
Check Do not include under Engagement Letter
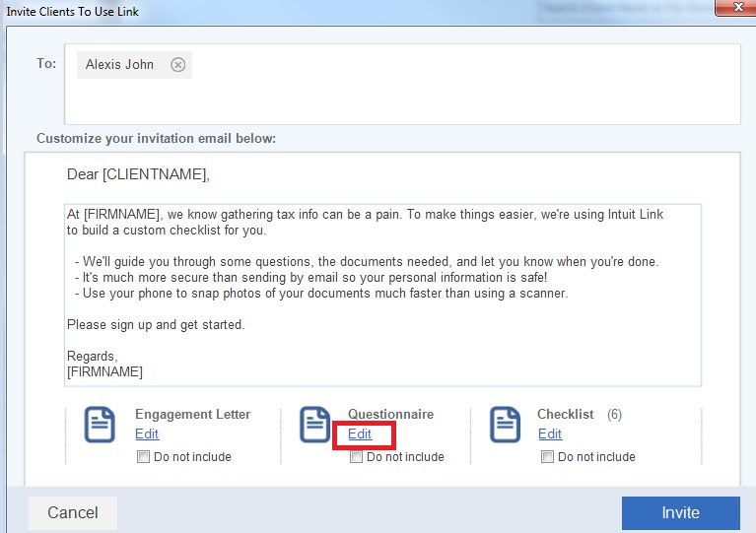[x=143, y=456]
